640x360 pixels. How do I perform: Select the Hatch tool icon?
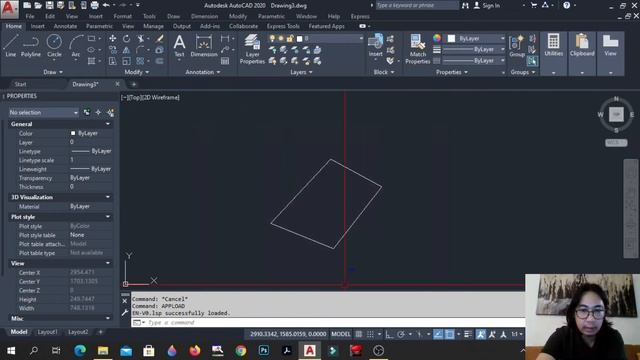91,61
